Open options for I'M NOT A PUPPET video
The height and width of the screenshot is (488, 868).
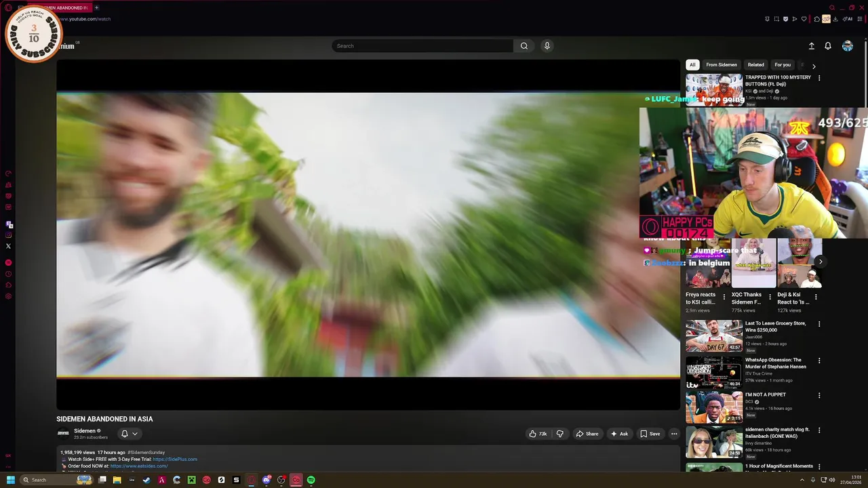[x=819, y=395]
